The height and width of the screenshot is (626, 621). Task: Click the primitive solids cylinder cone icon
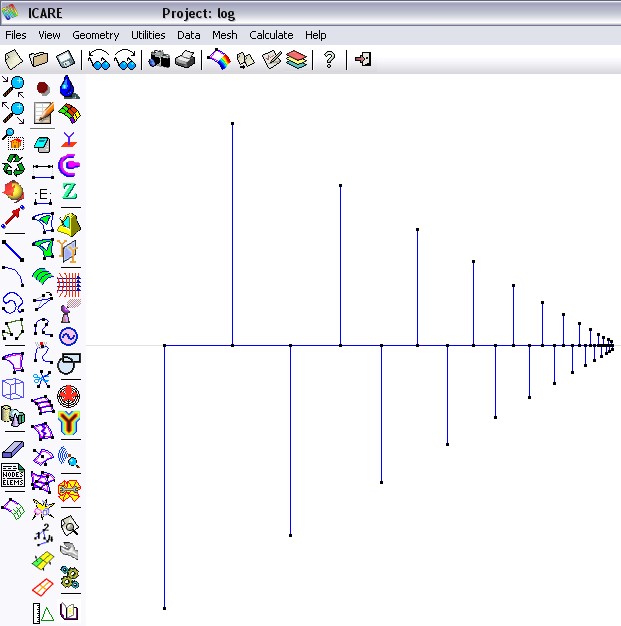(13, 415)
